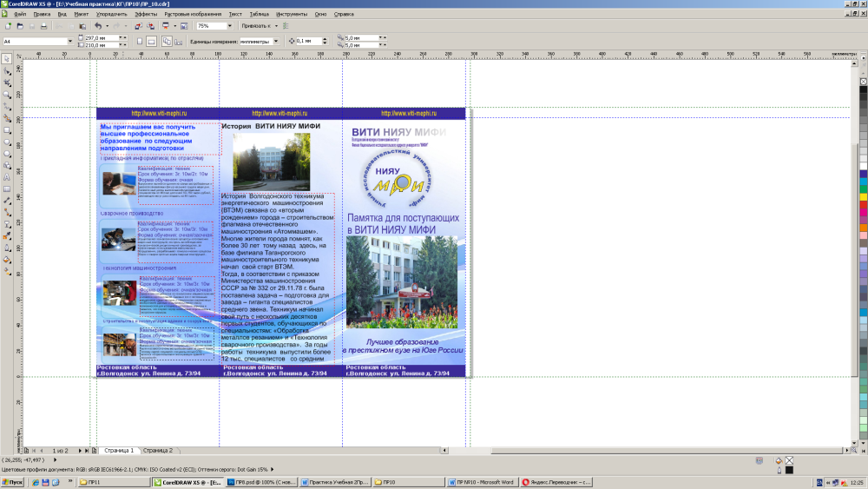Add a page after current page

pos(94,450)
